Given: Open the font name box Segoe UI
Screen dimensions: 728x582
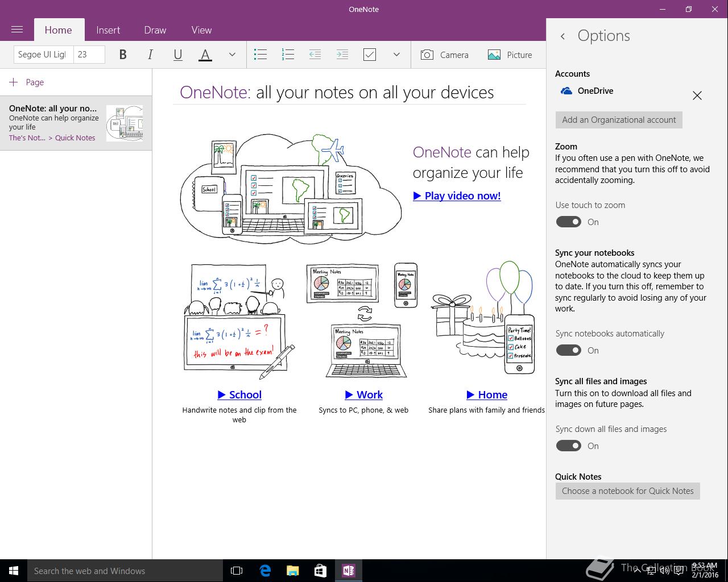Looking at the screenshot, I should [43, 55].
